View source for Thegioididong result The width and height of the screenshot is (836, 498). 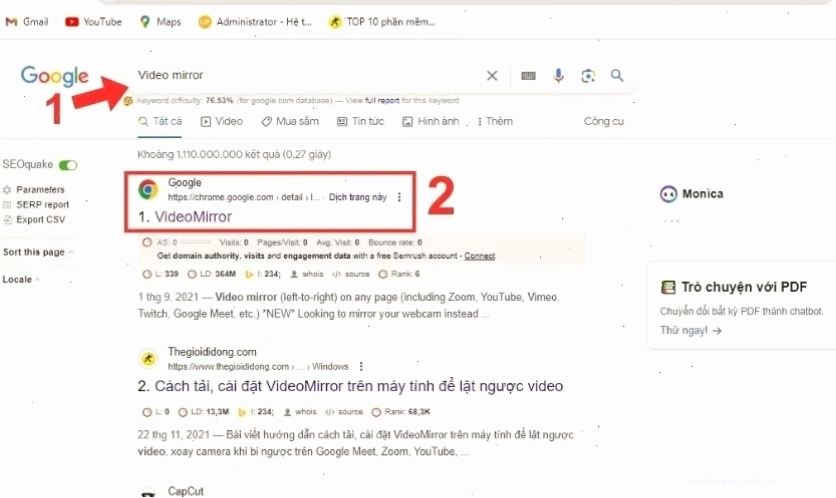click(x=344, y=412)
